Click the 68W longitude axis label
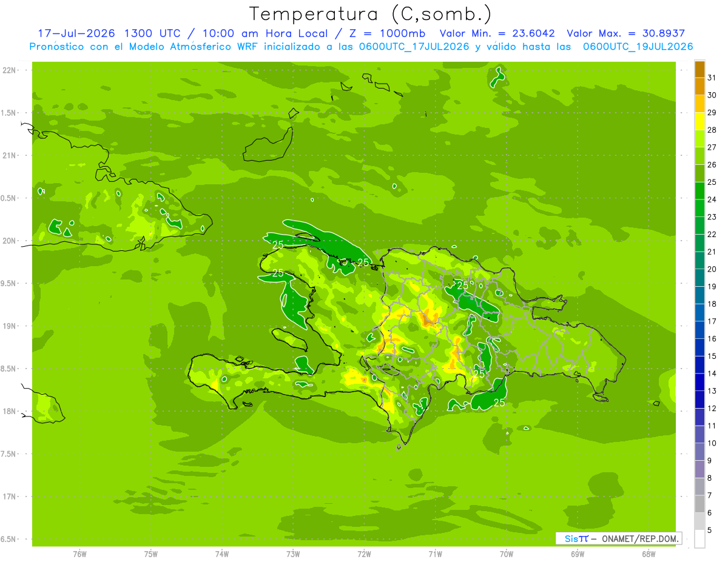The height and width of the screenshot is (562, 728). (x=649, y=554)
